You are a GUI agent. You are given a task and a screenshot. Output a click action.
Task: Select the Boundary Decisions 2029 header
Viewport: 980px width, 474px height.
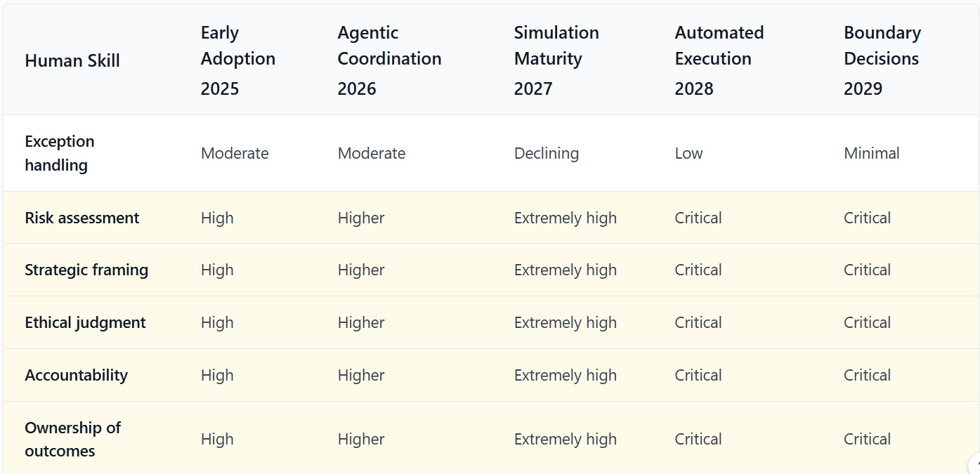882,60
